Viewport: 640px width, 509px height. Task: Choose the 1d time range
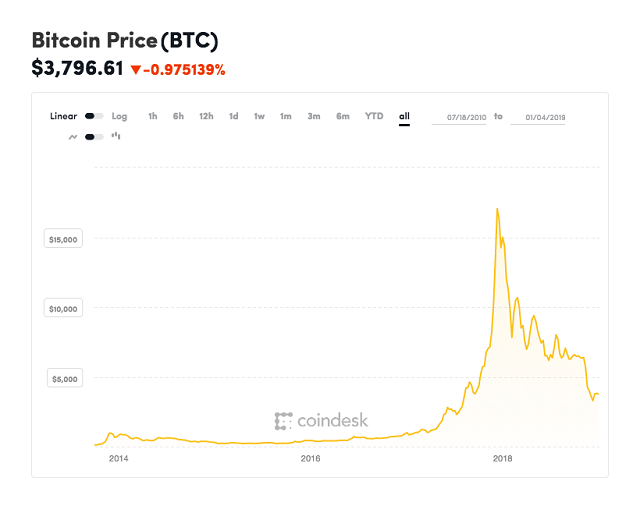tap(233, 116)
